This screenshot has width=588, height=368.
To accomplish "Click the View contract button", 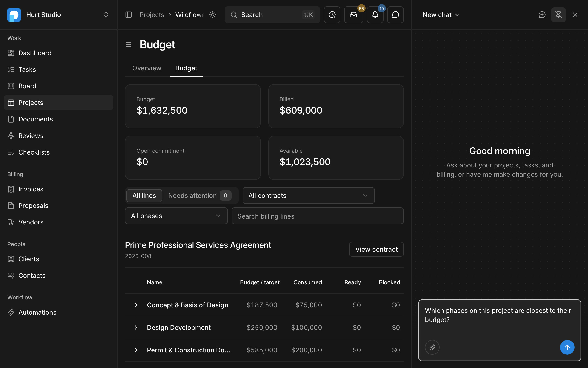I will 376,249.
